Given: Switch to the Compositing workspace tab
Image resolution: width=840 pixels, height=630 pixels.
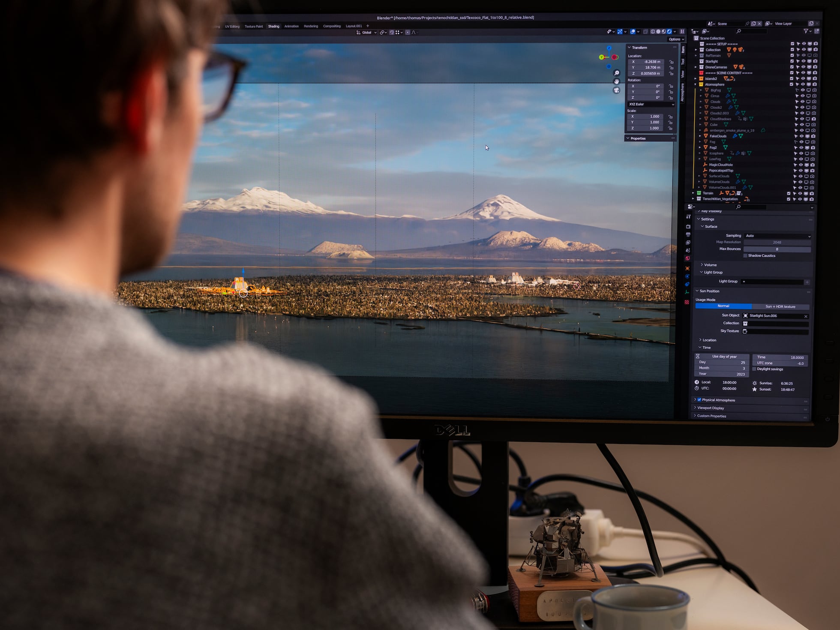Looking at the screenshot, I should (332, 26).
